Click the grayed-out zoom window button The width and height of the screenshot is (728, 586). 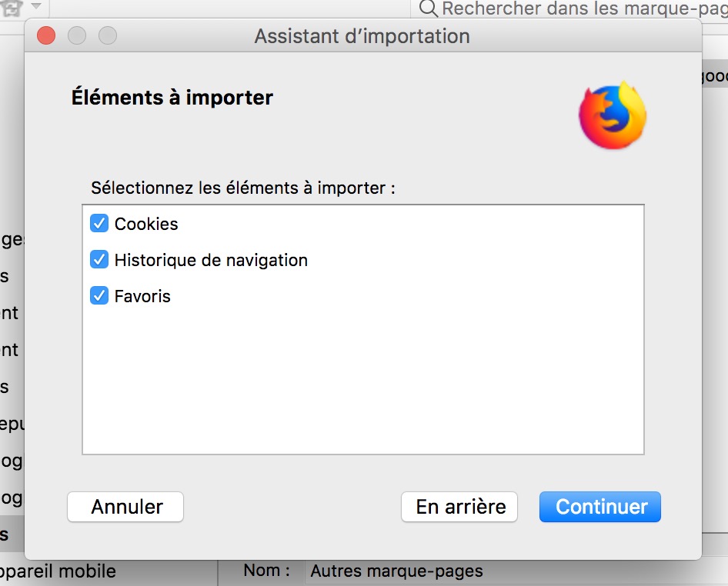108,35
